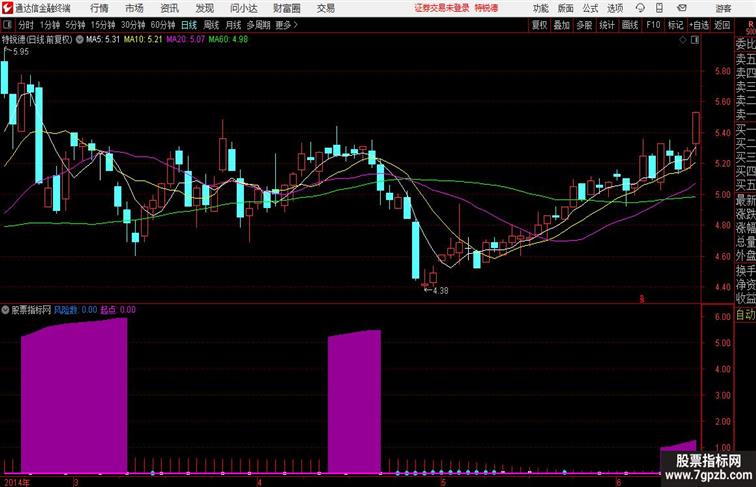Open the 功能 menu

(540, 9)
